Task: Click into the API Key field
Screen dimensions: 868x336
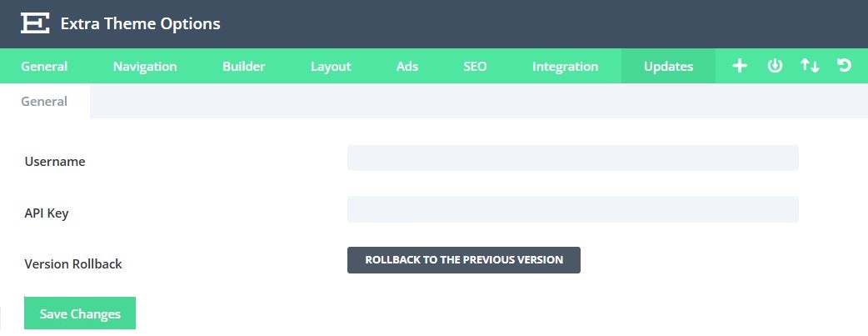Action: (572, 209)
